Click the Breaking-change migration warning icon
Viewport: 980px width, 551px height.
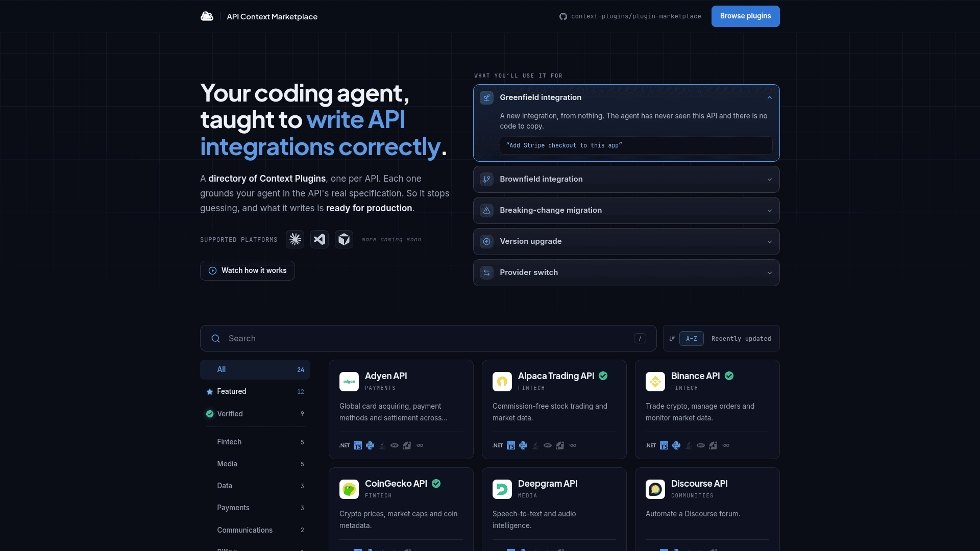(x=487, y=210)
